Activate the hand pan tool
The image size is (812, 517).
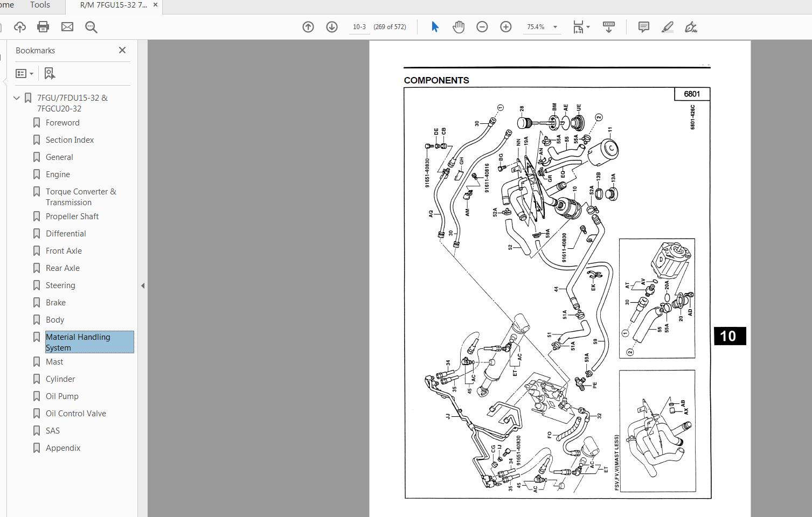click(459, 27)
